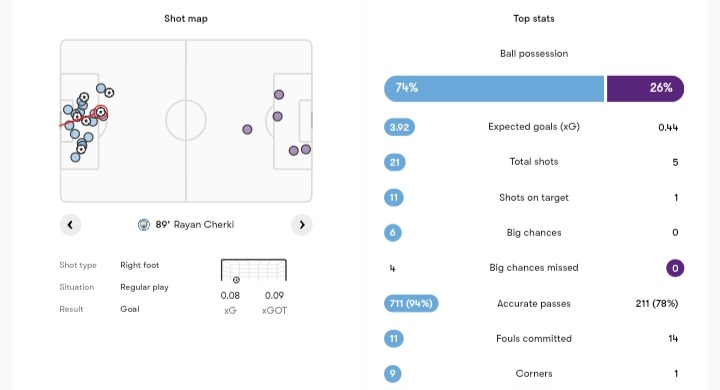Select the purple shot dot nearest the centre circle
The height and width of the screenshot is (390, 720).
pyautogui.click(x=247, y=130)
